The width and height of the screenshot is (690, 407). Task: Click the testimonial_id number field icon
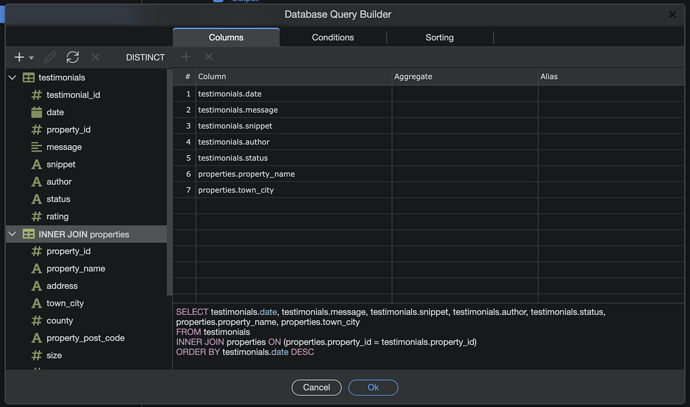coord(37,95)
